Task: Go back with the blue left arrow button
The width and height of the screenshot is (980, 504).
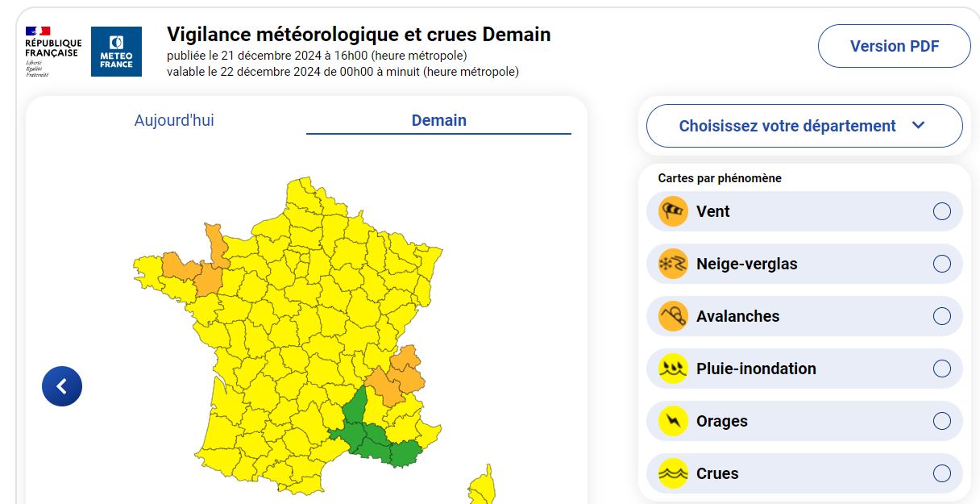Action: 62,386
